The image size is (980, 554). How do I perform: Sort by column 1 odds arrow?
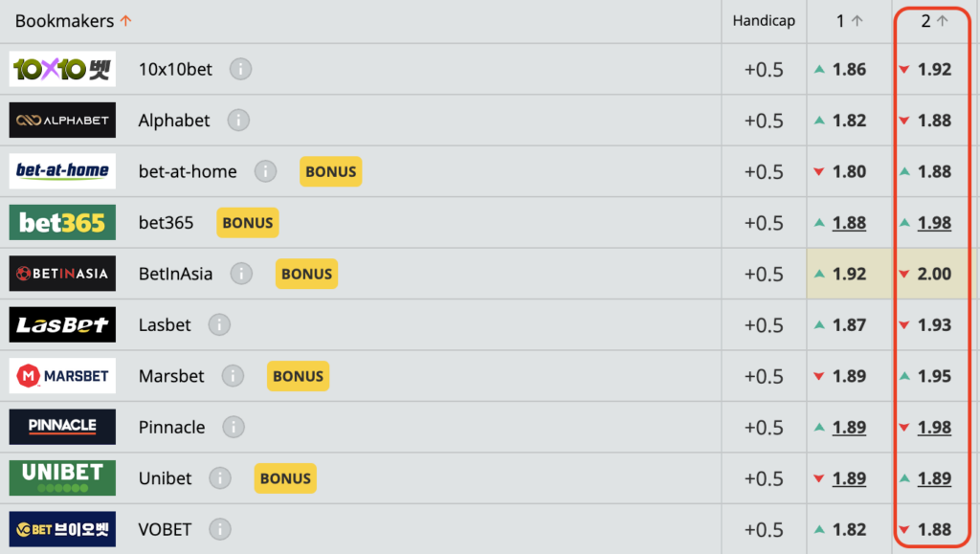[x=857, y=21]
